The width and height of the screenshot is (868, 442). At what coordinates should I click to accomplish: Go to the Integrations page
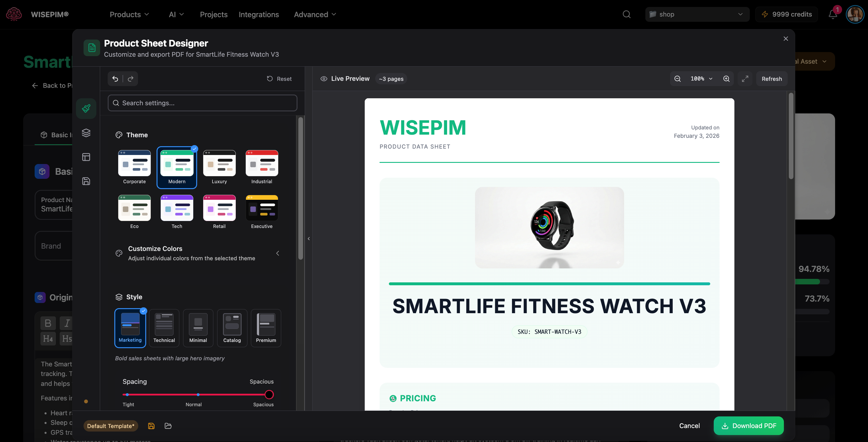pos(259,15)
